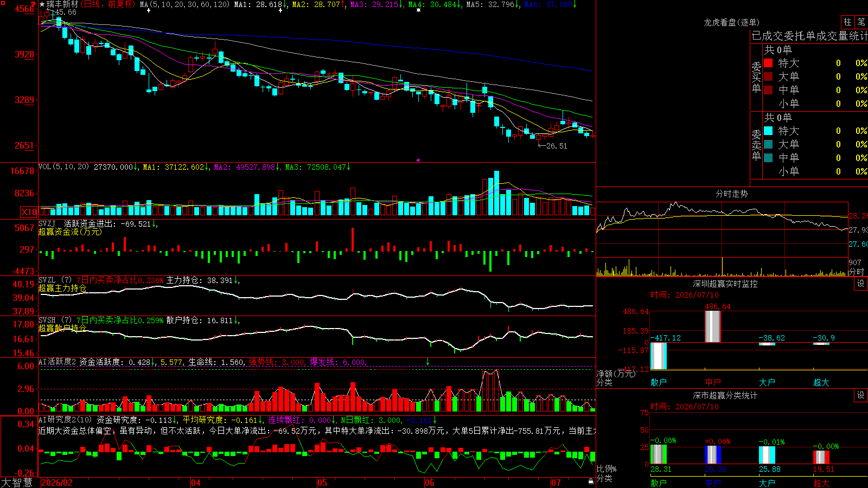Click the VOL(5,10,20) indicator label
Image resolution: width=868 pixels, height=488 pixels.
click(x=64, y=167)
